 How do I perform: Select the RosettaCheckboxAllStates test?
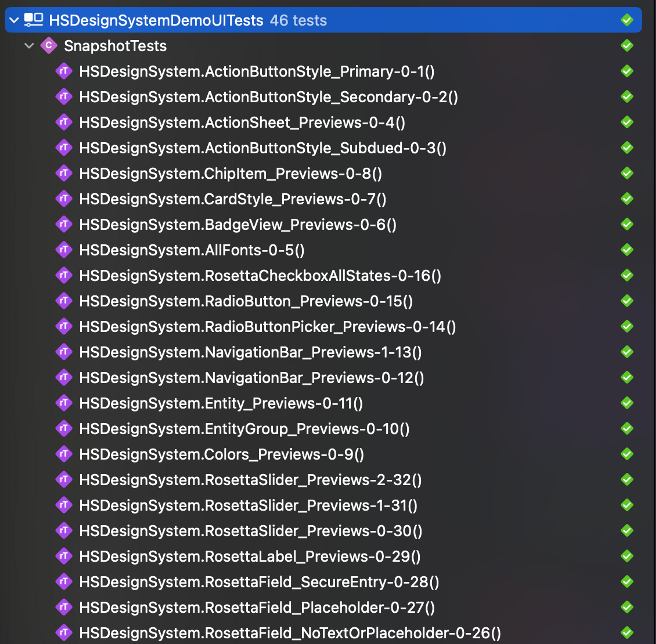(260, 275)
